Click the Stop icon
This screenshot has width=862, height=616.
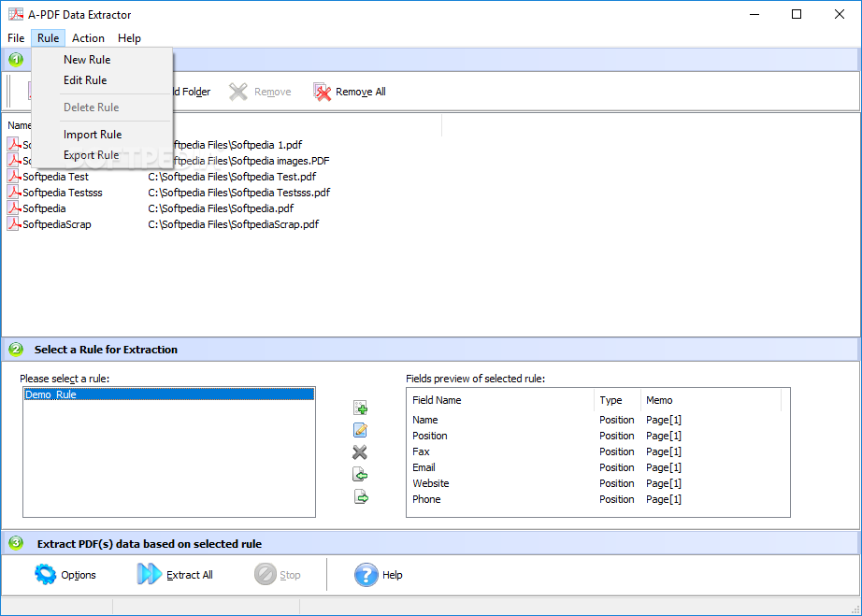265,574
